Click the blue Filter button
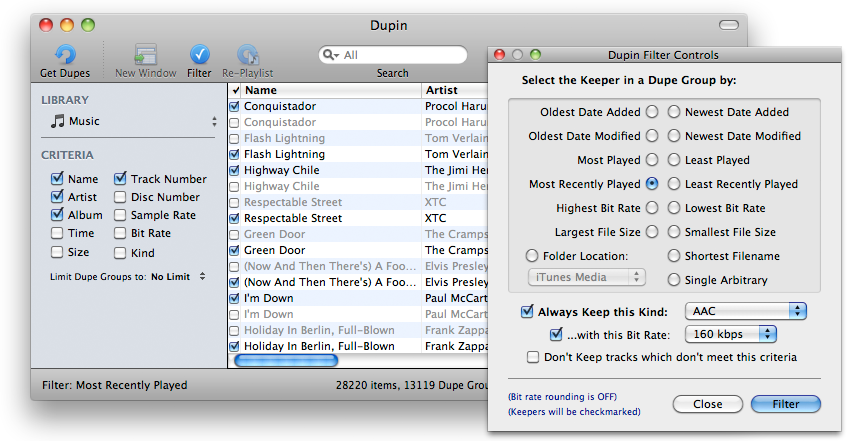 785,404
